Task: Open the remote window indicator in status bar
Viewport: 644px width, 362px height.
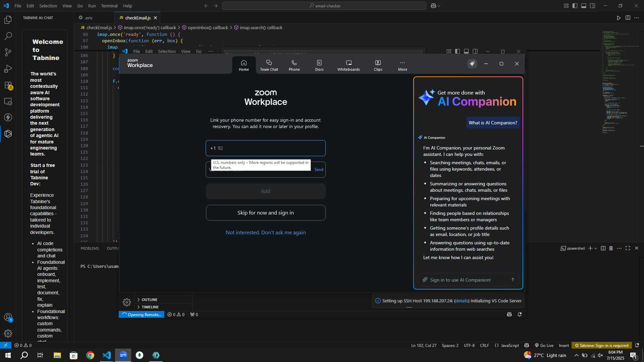Action: 6,346
